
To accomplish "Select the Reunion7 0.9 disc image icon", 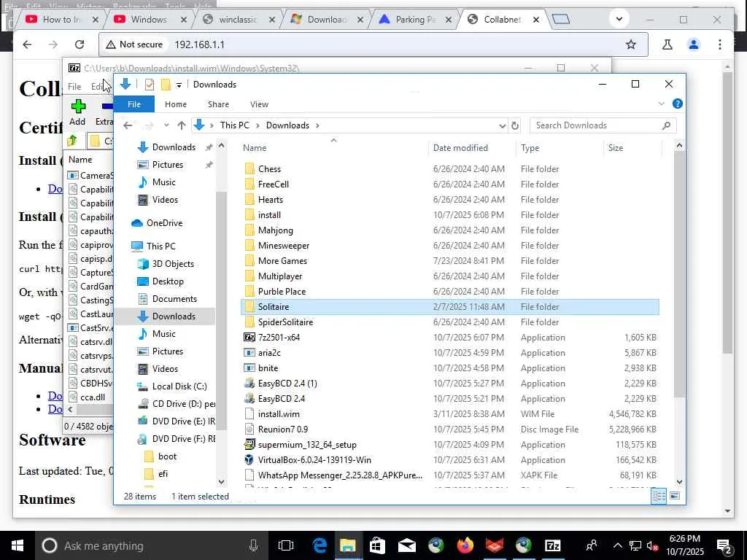I will coord(249,429).
